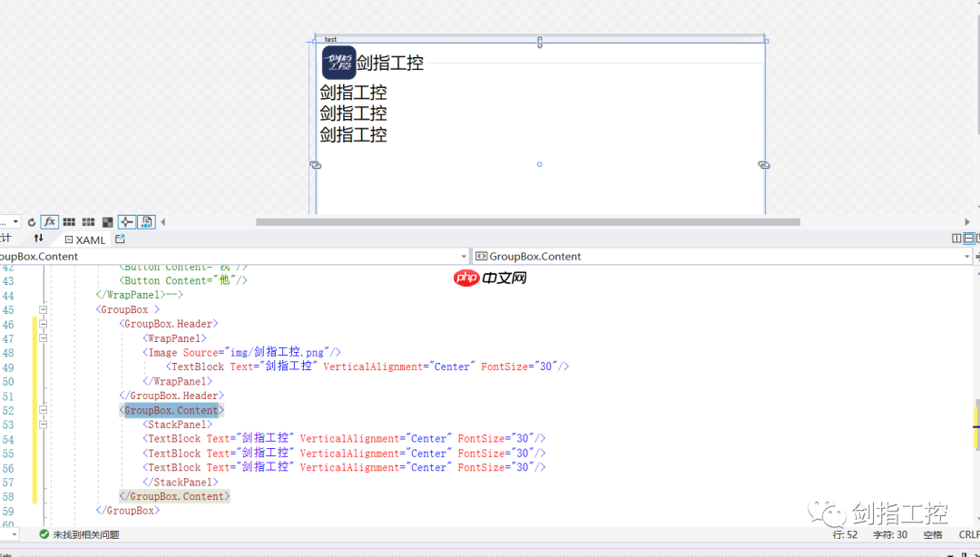The image size is (980, 557).
Task: Switch to the XAML tab
Action: pos(85,239)
